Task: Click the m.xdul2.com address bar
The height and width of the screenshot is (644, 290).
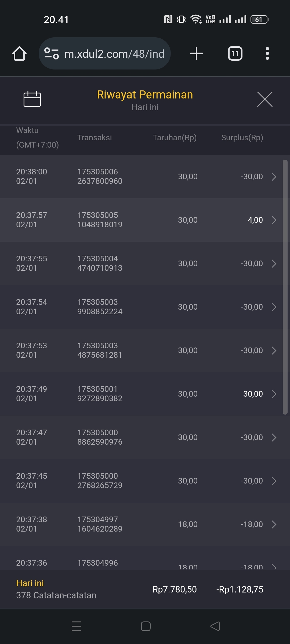Action: click(114, 54)
